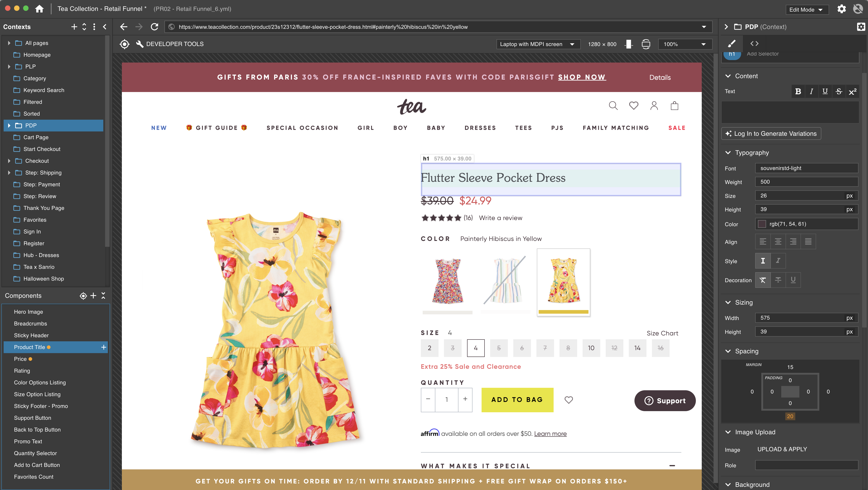Viewport: 868px width, 490px height.
Task: Click SHOP NOW promo link
Action: point(582,77)
